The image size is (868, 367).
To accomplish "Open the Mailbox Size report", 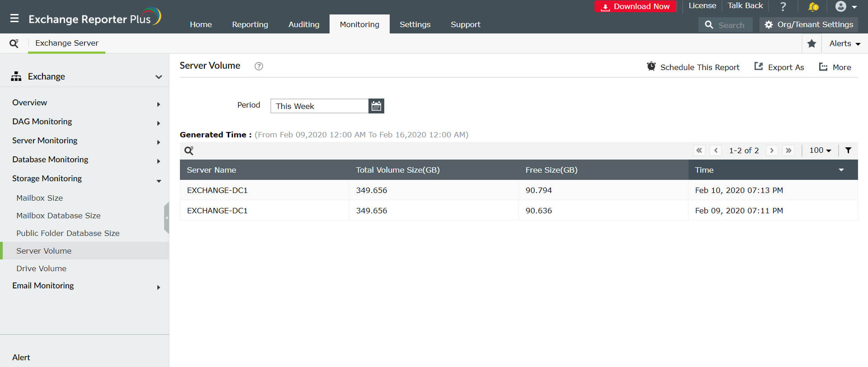I will (40, 198).
